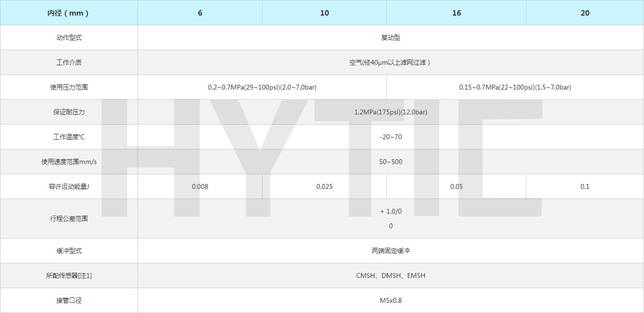Select the column header '6'
The width and height of the screenshot is (644, 313).
[200, 13]
